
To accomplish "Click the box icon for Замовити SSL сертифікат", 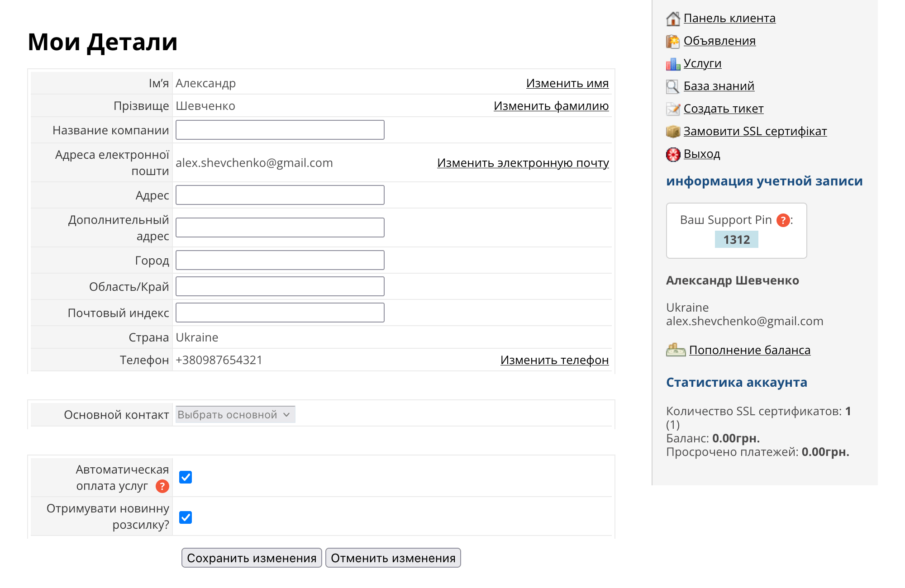I will pos(673,132).
